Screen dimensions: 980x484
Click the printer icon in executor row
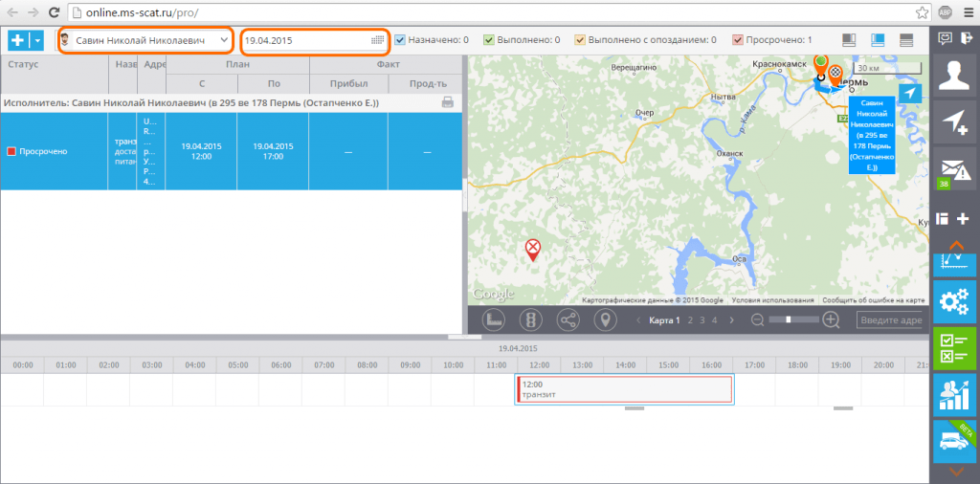(448, 103)
